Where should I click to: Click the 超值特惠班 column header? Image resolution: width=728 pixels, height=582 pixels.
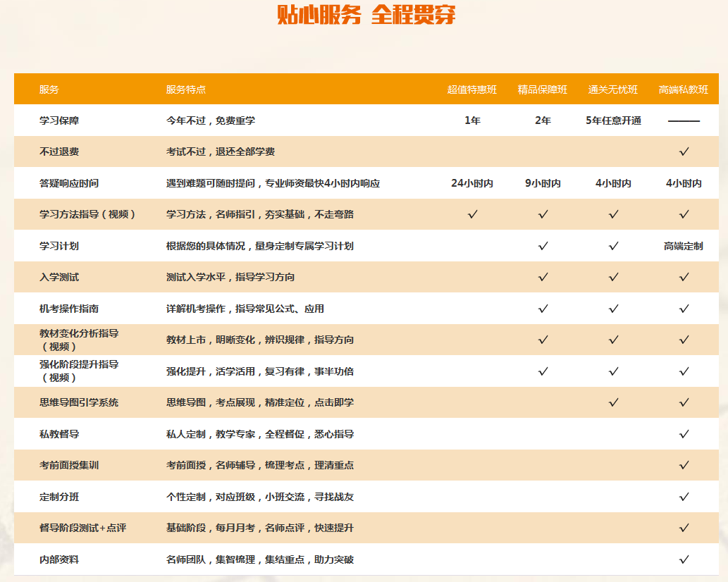point(472,89)
